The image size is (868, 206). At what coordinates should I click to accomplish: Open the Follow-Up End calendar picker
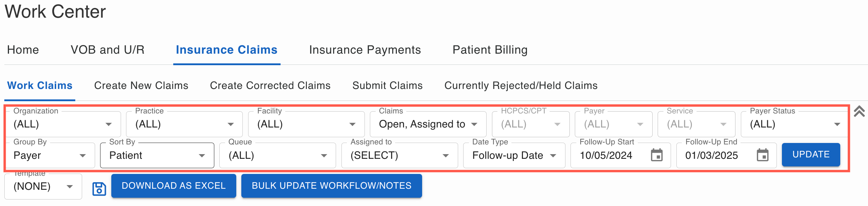point(762,155)
